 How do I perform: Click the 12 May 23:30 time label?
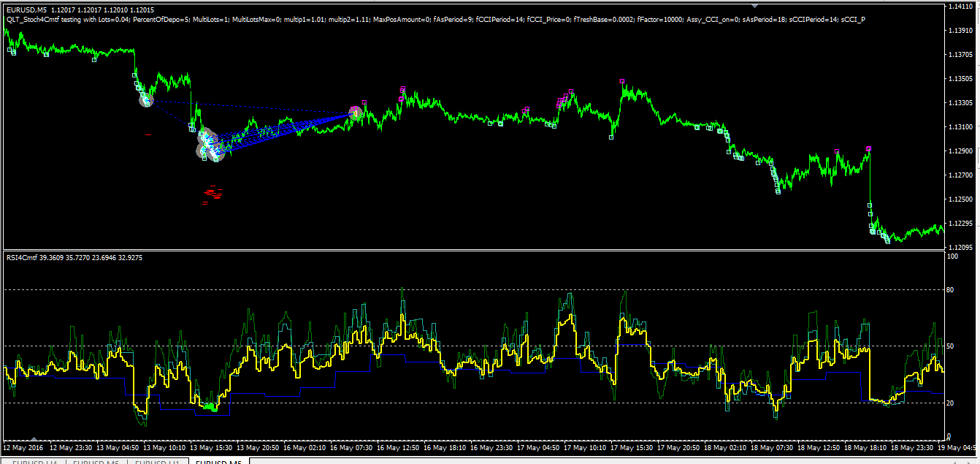[x=71, y=446]
